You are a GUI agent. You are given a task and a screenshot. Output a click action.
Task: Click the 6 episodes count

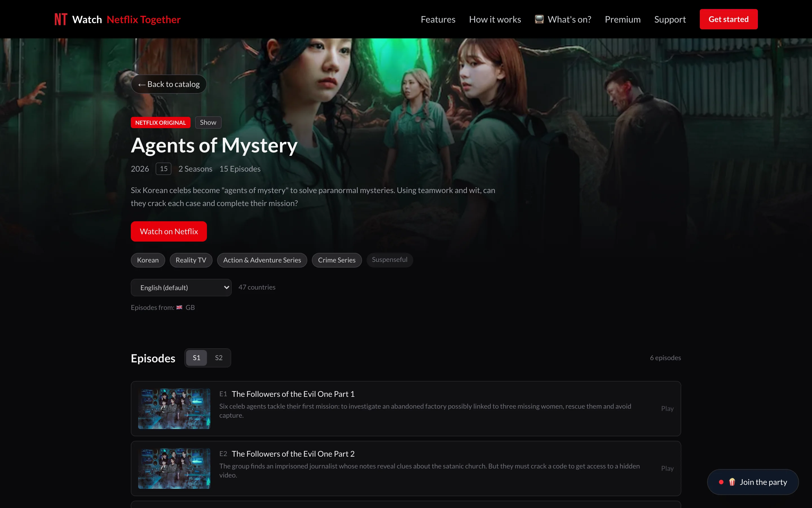[665, 358]
